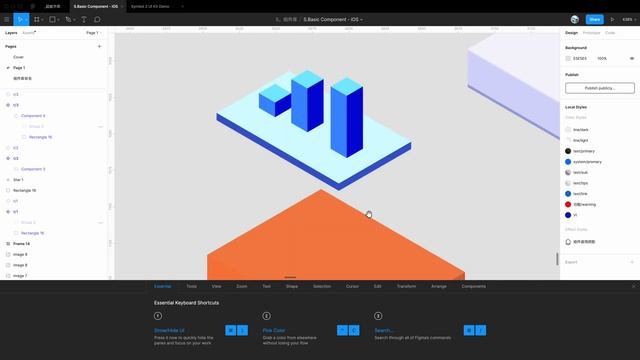This screenshot has width=640, height=360.
Task: Click the image 9 layer icon
Action: 8,254
